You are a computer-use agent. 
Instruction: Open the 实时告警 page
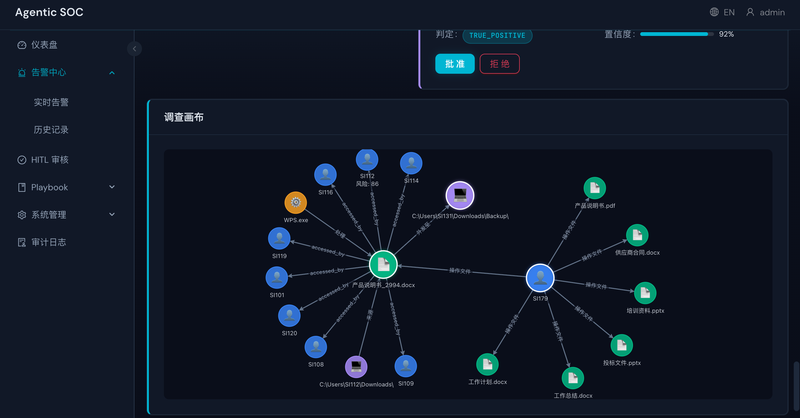[51, 102]
